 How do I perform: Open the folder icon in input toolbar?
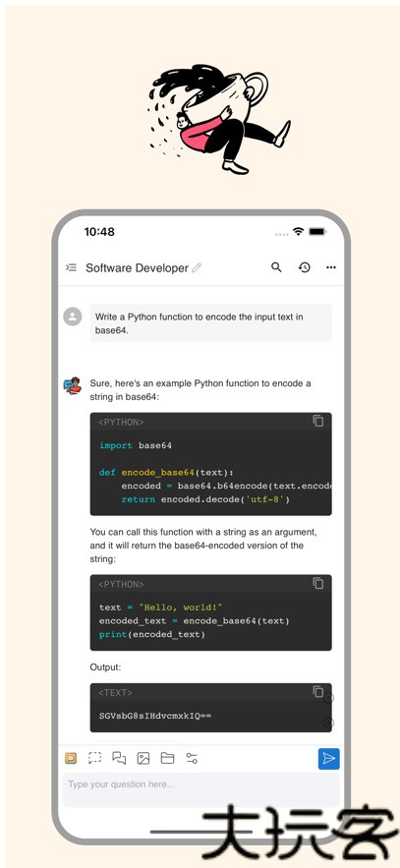click(167, 758)
